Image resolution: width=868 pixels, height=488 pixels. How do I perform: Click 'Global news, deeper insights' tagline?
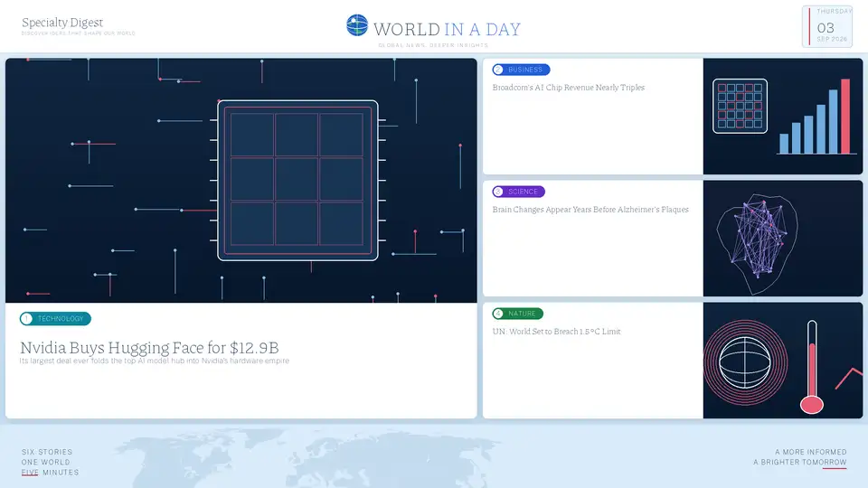click(x=433, y=45)
